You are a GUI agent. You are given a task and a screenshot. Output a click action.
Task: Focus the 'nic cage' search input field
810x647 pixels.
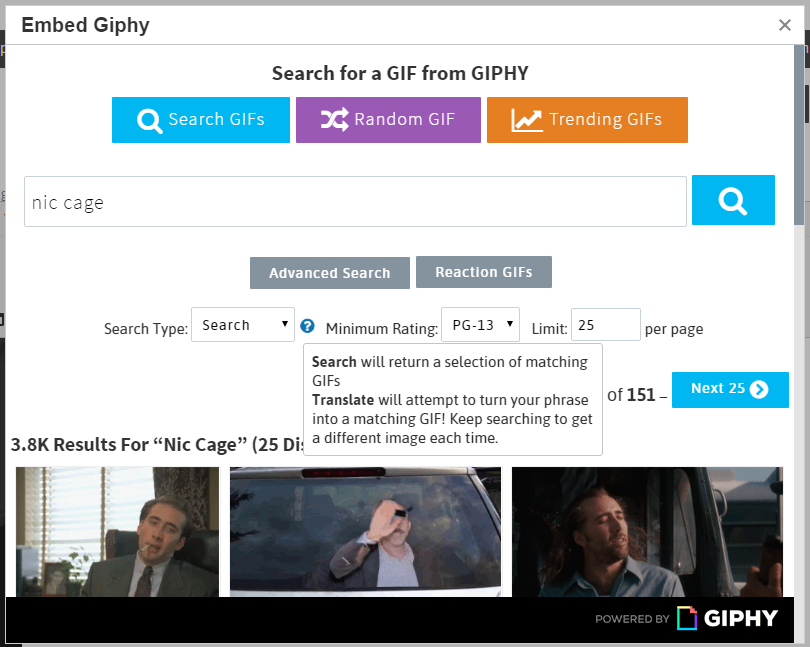coord(355,202)
